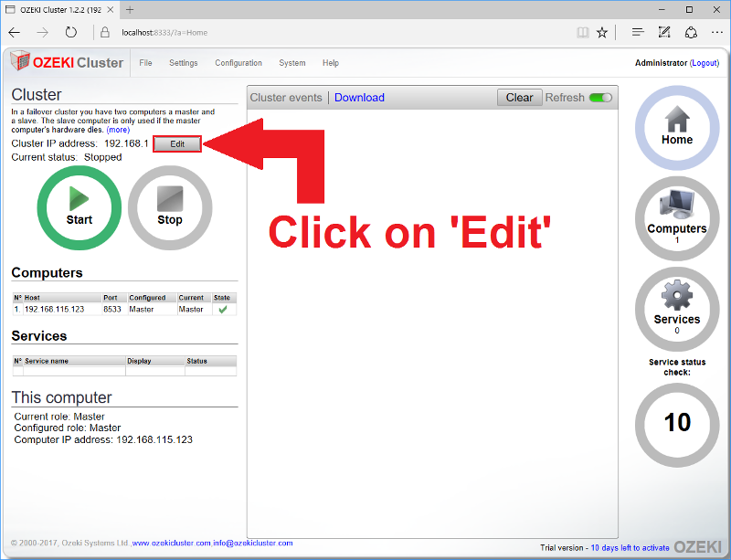The width and height of the screenshot is (731, 560).
Task: Click the green Start cluster button
Action: [x=79, y=207]
